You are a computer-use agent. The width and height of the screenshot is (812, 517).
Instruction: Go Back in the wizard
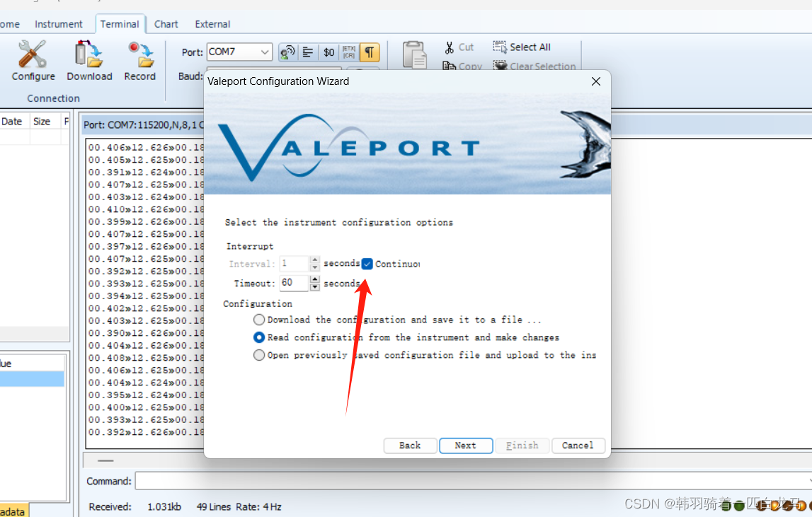[x=410, y=446]
